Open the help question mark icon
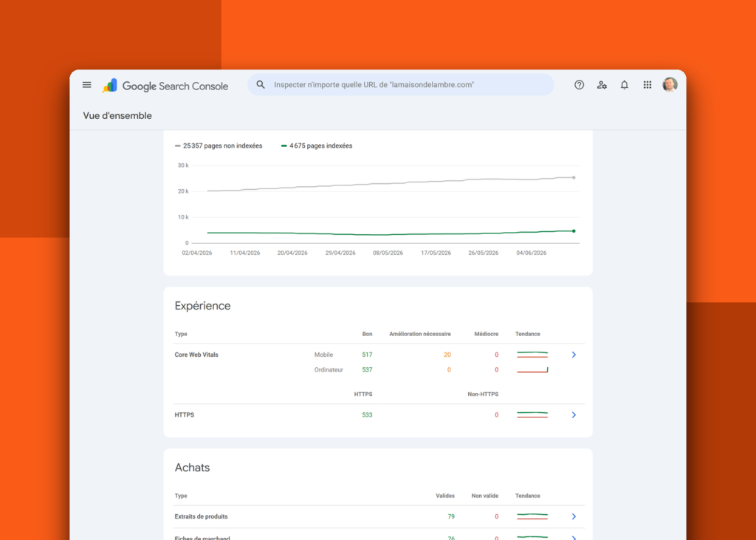This screenshot has height=540, width=756. 579,85
